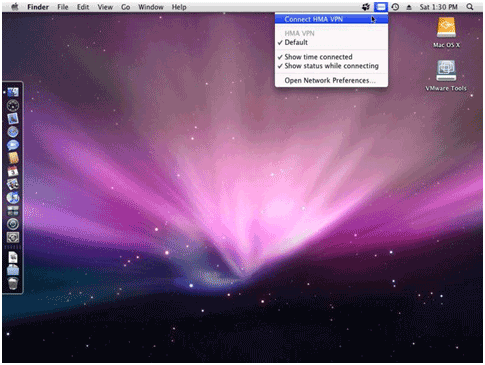485x365 pixels.
Task: Open the Go menu
Action: 126,7
